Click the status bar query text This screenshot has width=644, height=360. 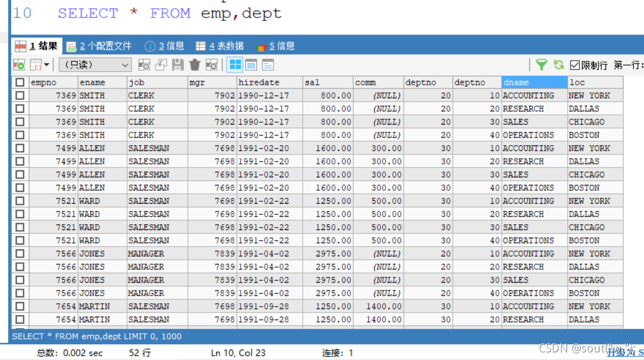click(97, 336)
